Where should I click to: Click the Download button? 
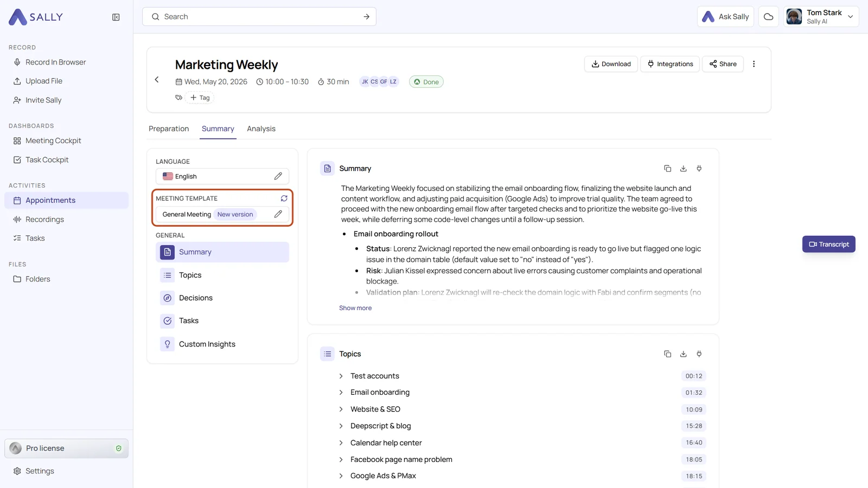coord(611,64)
